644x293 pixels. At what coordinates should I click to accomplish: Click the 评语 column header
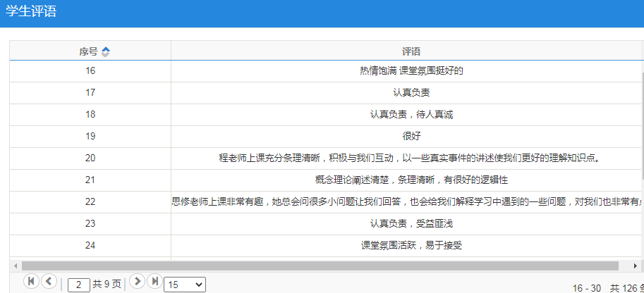411,51
